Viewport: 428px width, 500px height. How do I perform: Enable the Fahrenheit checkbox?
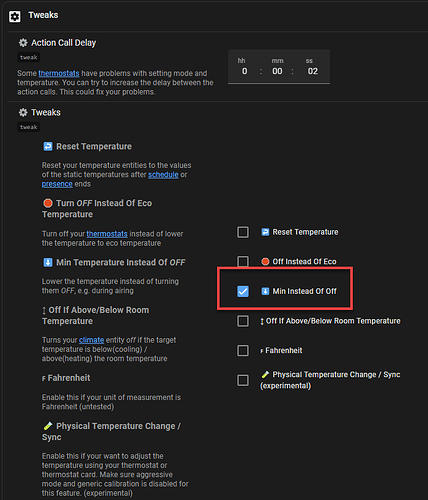pyautogui.click(x=243, y=350)
